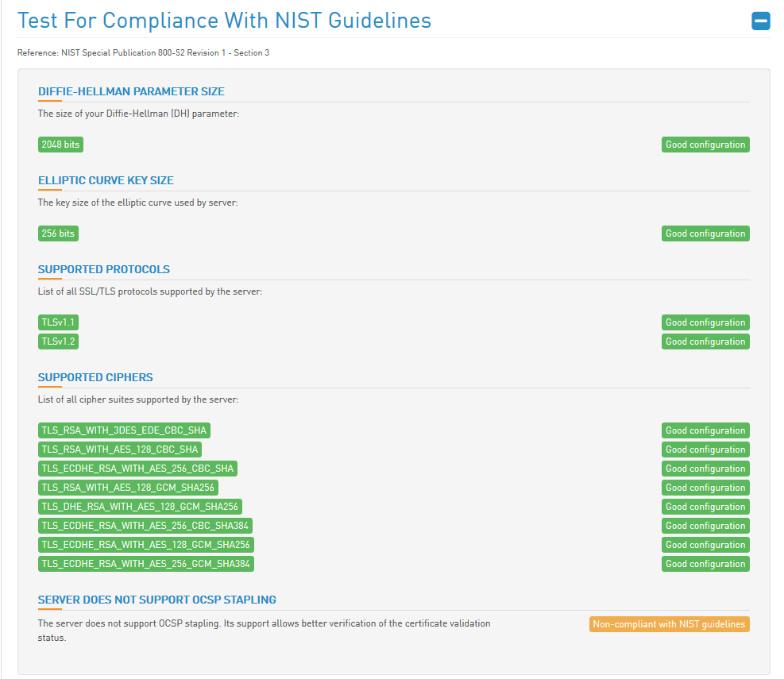Click Good configuration for TLS_ECDHE_RSA_WITH_AES_256_GCM_SHA384
The width and height of the screenshot is (784, 679).
point(705,564)
